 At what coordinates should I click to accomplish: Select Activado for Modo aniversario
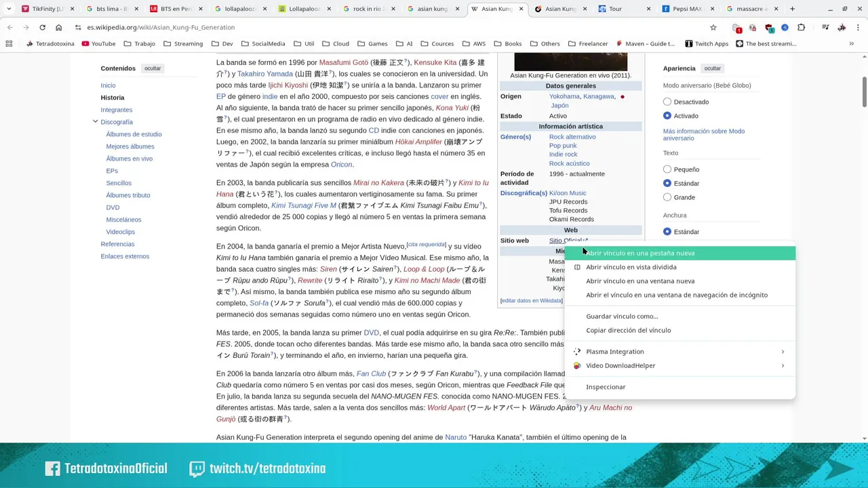[x=667, y=116]
